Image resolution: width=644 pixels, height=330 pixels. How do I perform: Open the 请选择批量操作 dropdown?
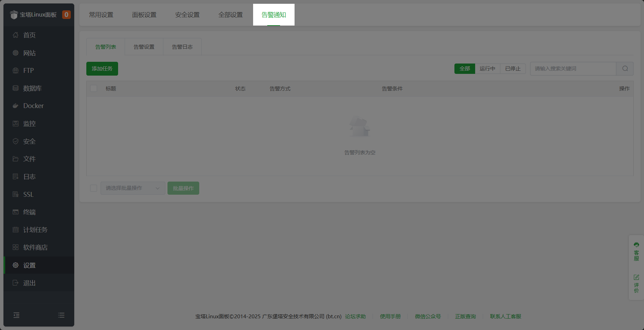133,188
